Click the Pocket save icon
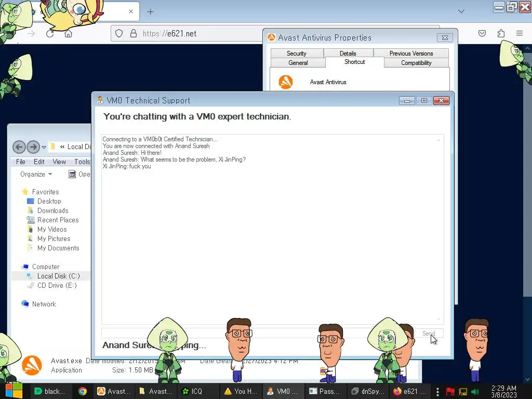The width and height of the screenshot is (532, 399). point(482,33)
